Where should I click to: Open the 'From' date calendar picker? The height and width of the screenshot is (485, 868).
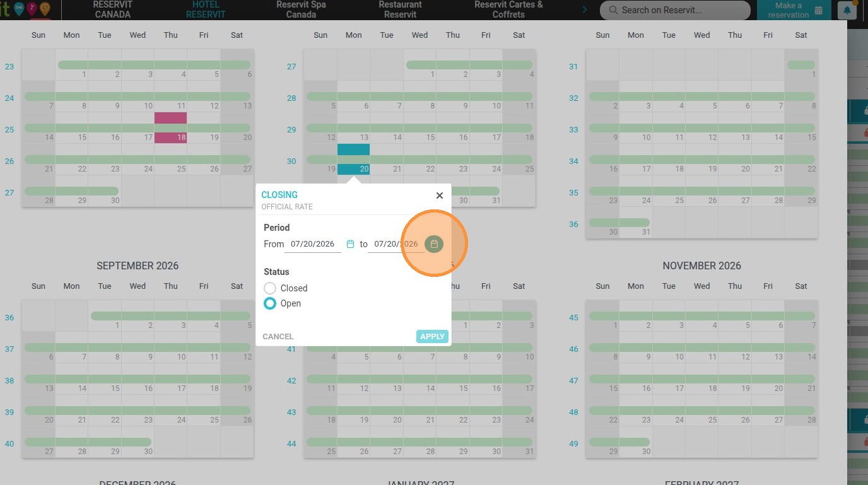pos(351,244)
